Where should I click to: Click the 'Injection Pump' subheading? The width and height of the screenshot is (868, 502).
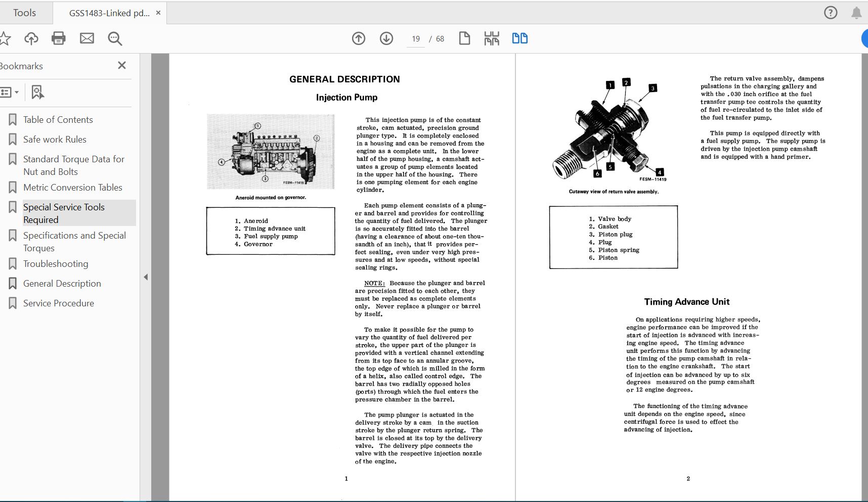click(x=346, y=98)
